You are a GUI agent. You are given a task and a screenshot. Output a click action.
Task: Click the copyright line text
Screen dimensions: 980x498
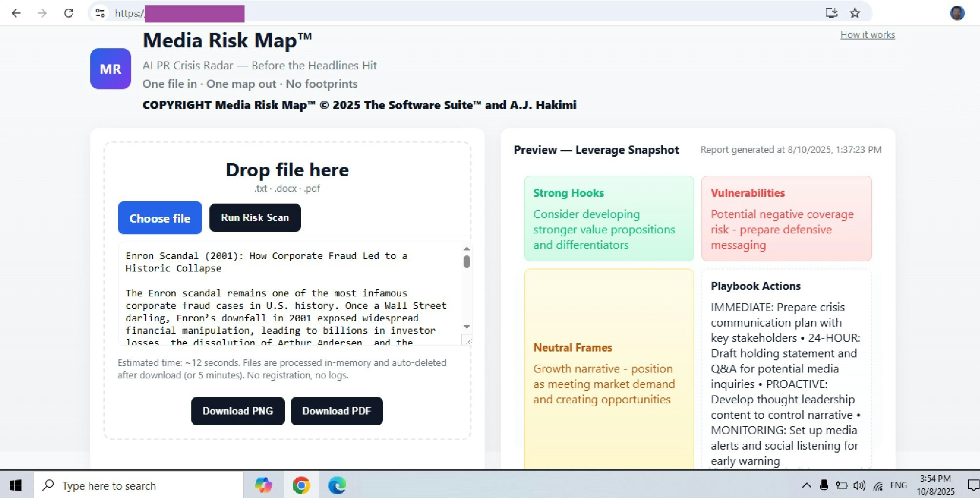click(x=359, y=105)
